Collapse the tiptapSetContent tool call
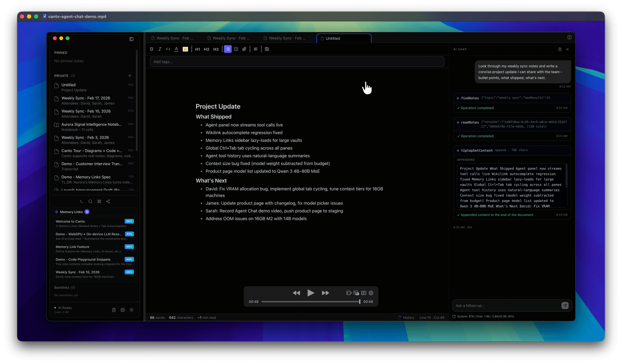The image size is (622, 364). (477, 150)
